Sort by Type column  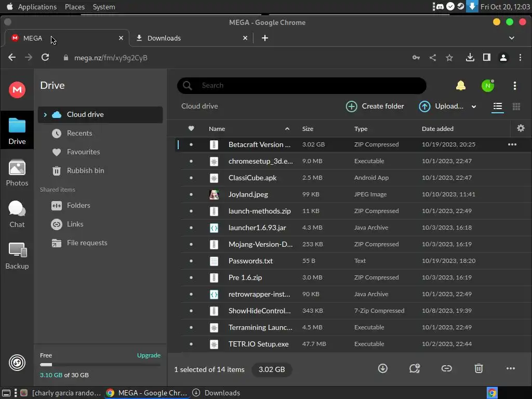(361, 129)
